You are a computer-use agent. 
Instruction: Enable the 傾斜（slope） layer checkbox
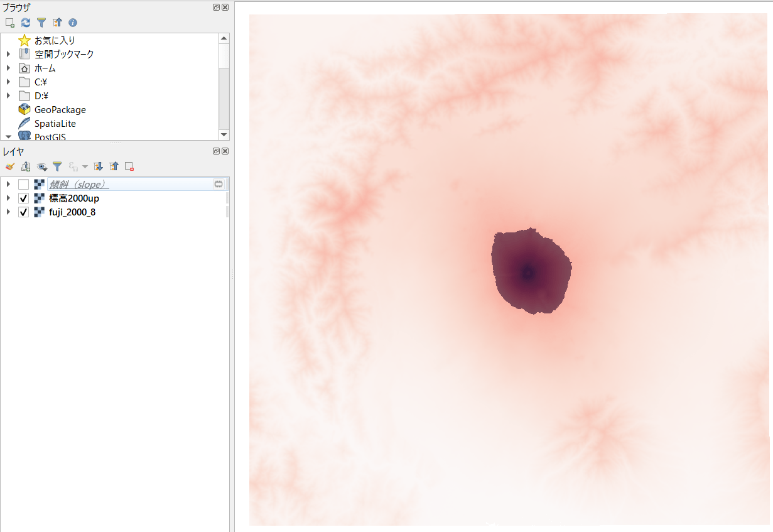tap(23, 184)
